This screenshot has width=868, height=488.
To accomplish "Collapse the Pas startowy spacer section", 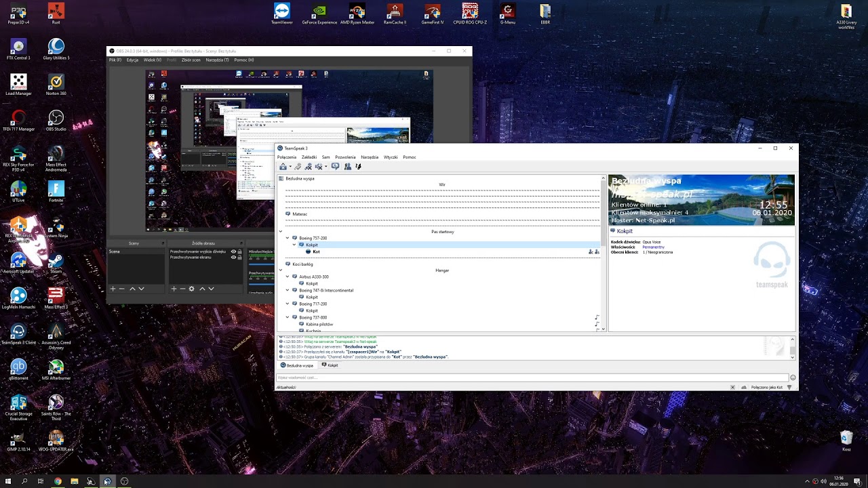I will pos(280,232).
